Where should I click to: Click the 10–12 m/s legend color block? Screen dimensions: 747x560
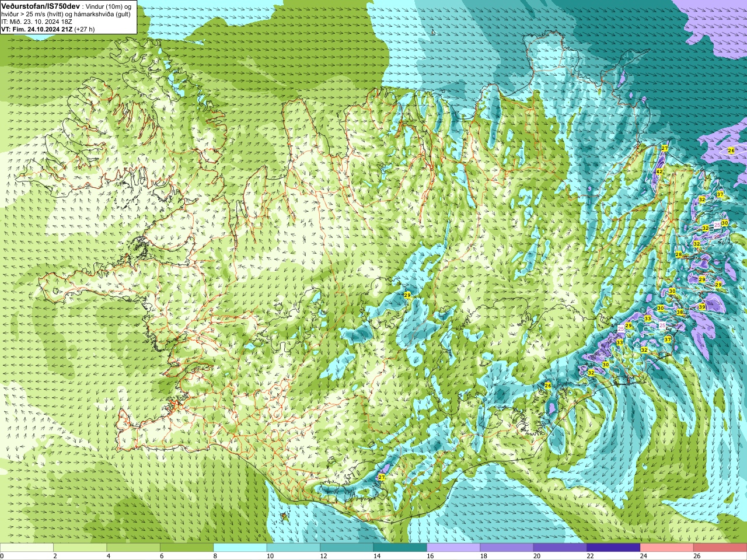tap(294, 548)
